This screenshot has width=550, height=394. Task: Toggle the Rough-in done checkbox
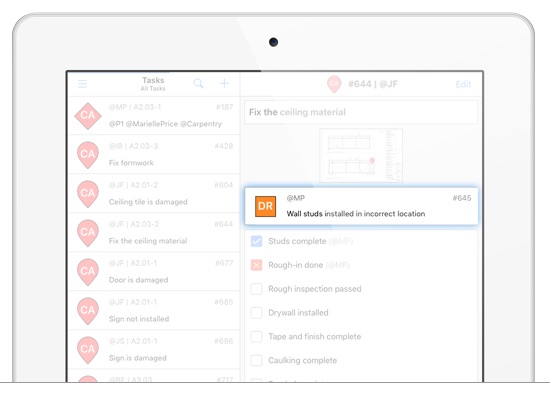(x=256, y=265)
